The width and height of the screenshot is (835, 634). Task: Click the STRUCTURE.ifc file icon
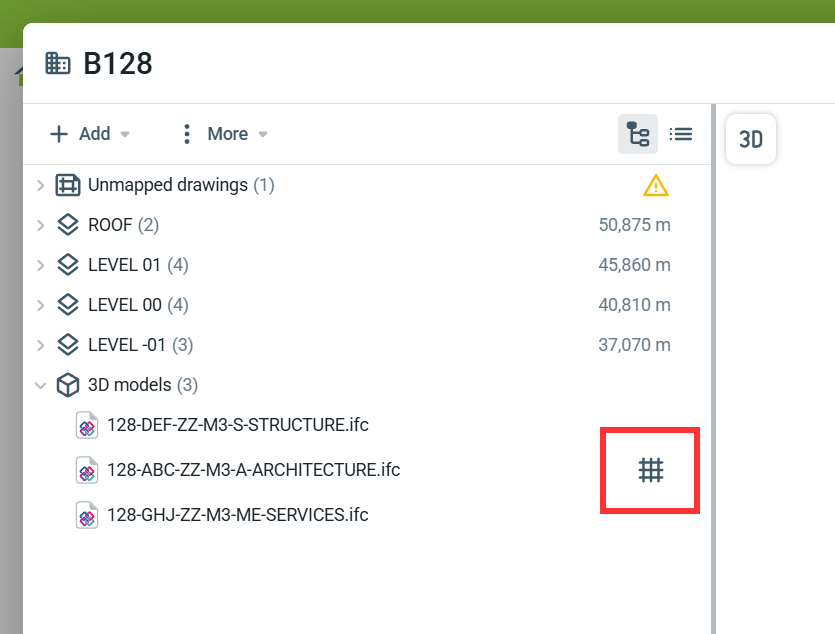click(87, 425)
